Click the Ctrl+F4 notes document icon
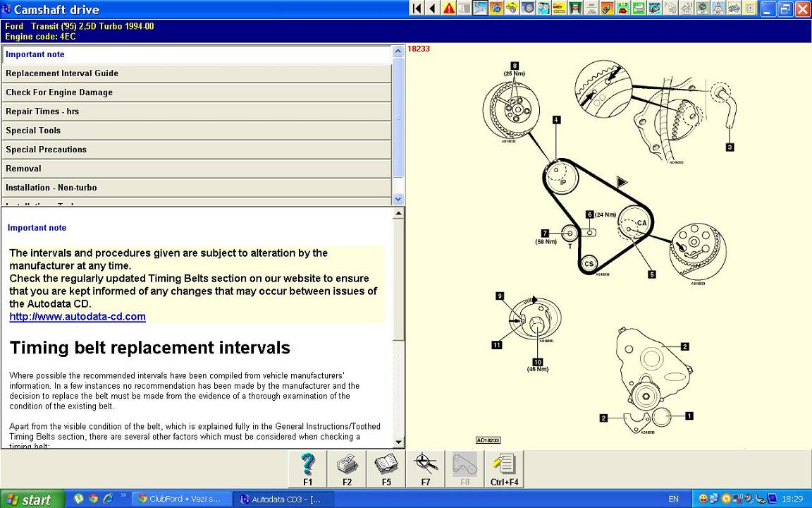The height and width of the screenshot is (508, 812). (x=504, y=469)
